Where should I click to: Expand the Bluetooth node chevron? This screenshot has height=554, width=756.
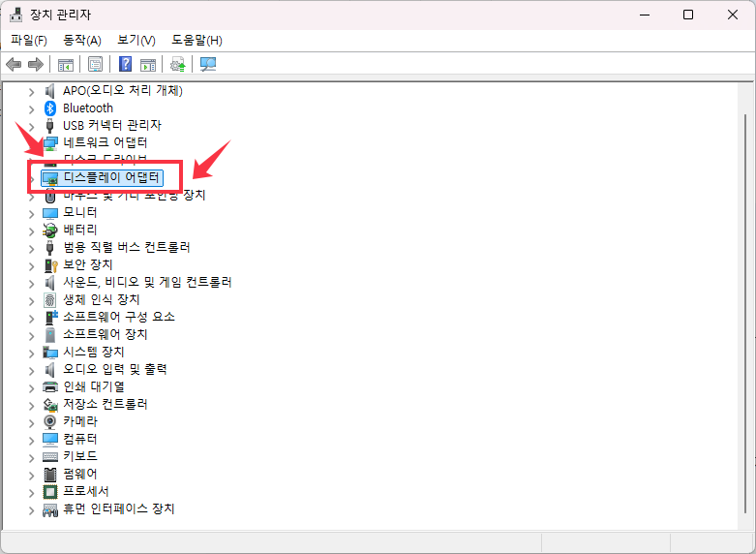pyautogui.click(x=31, y=109)
